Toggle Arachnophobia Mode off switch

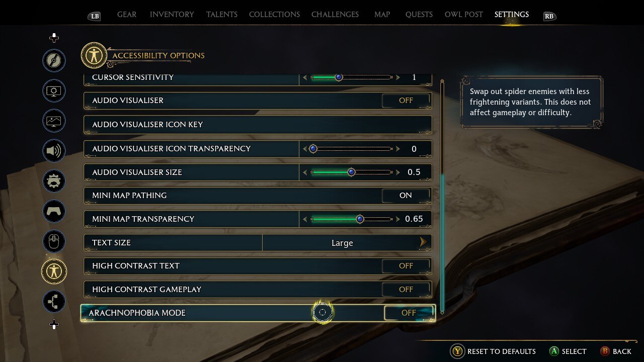pyautogui.click(x=409, y=313)
